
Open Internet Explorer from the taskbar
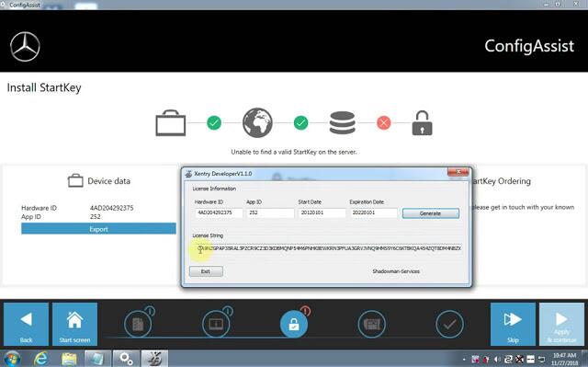click(40, 359)
